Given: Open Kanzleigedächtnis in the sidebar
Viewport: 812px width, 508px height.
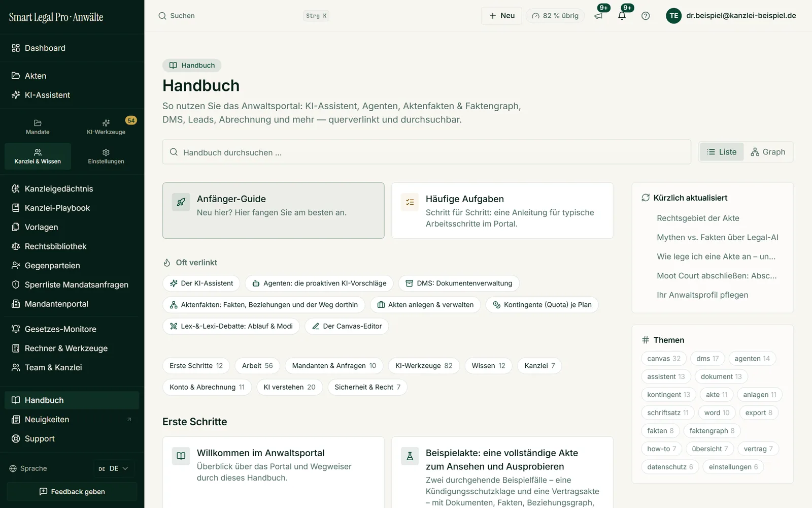Looking at the screenshot, I should click(x=72, y=189).
